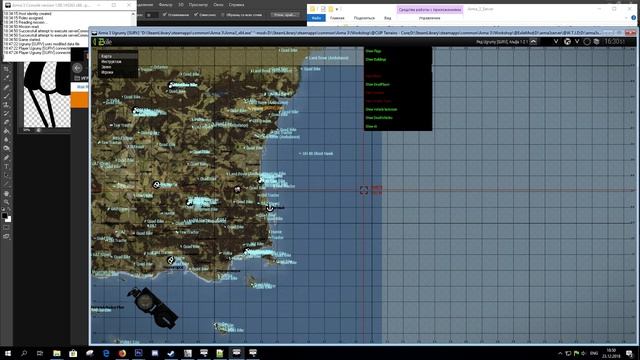Click the back arrow beside the Arma map logo
This screenshot has width=640, height=360.
[94, 42]
